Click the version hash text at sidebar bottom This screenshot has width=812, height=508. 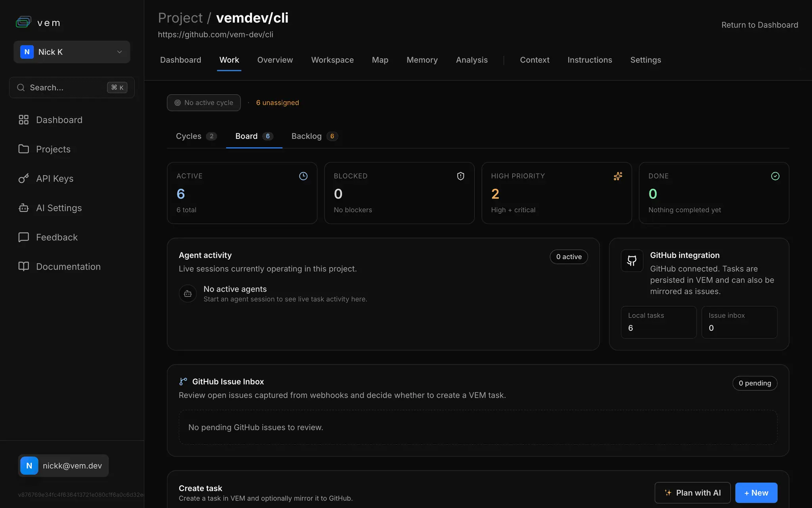pyautogui.click(x=81, y=495)
